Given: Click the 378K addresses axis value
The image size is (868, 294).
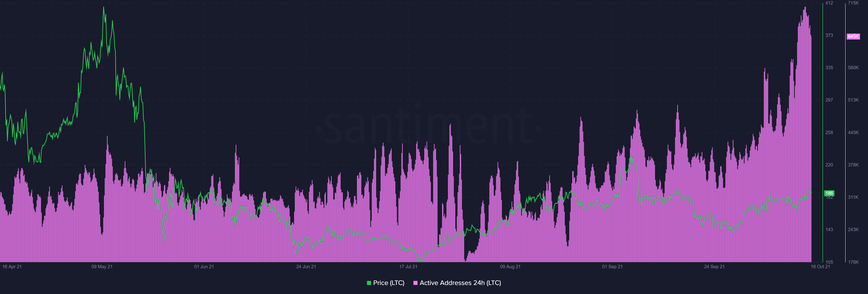Looking at the screenshot, I should pyautogui.click(x=853, y=165).
